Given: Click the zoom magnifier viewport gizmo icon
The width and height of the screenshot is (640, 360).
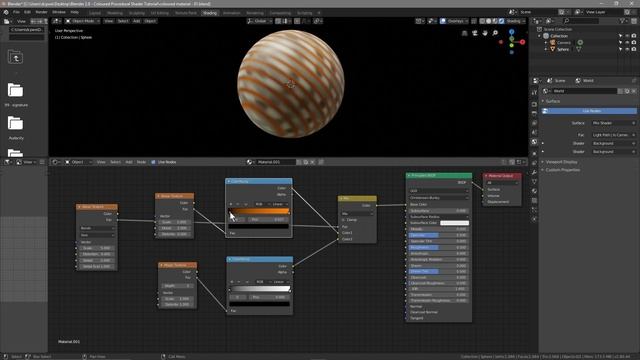Looking at the screenshot, I should click(495, 33).
